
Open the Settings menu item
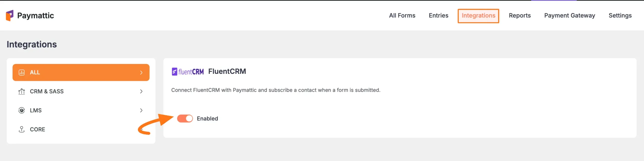(620, 15)
